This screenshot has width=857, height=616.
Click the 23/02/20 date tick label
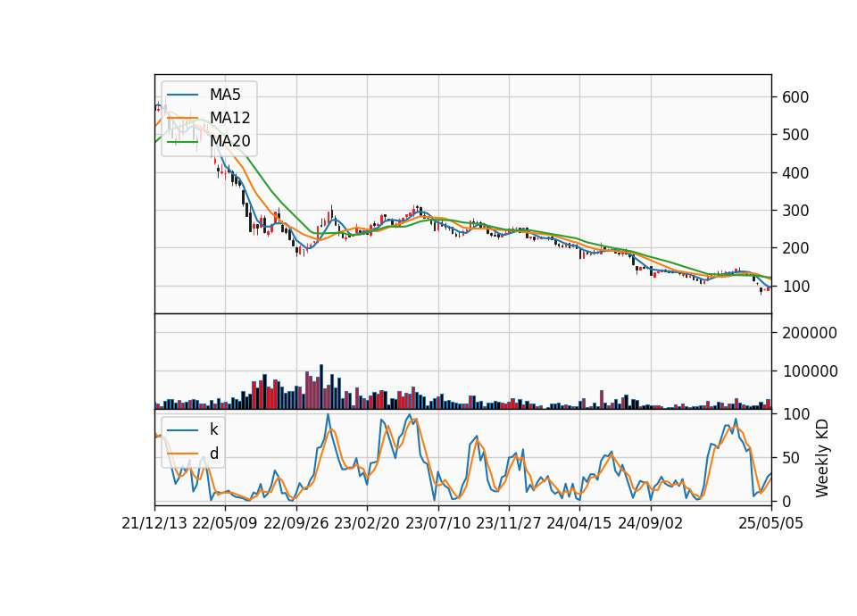[x=367, y=523]
